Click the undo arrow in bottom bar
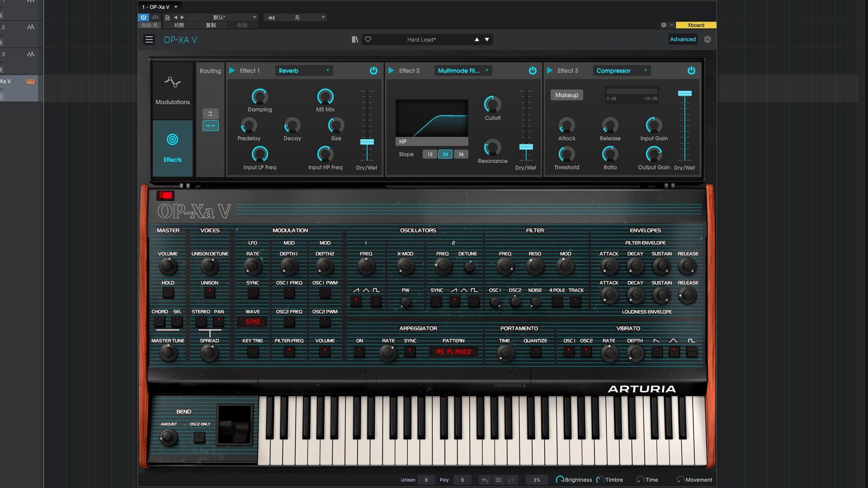Viewport: 868px width, 488px height. click(485, 480)
